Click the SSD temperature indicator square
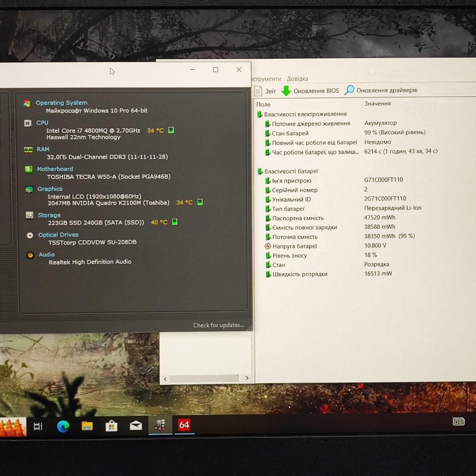Screen dimensions: 476x476 coord(175,222)
